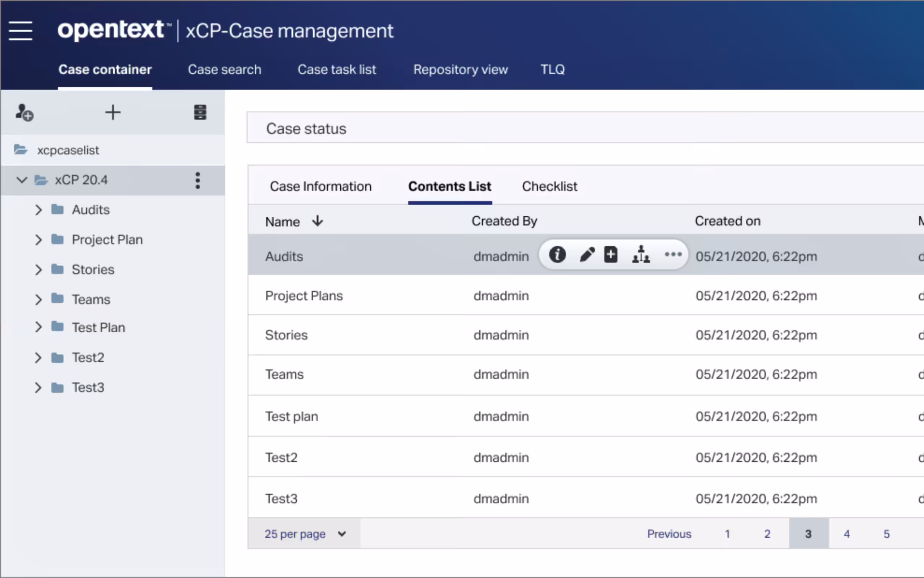
Task: Select the Project Plans row in table
Action: [586, 296]
